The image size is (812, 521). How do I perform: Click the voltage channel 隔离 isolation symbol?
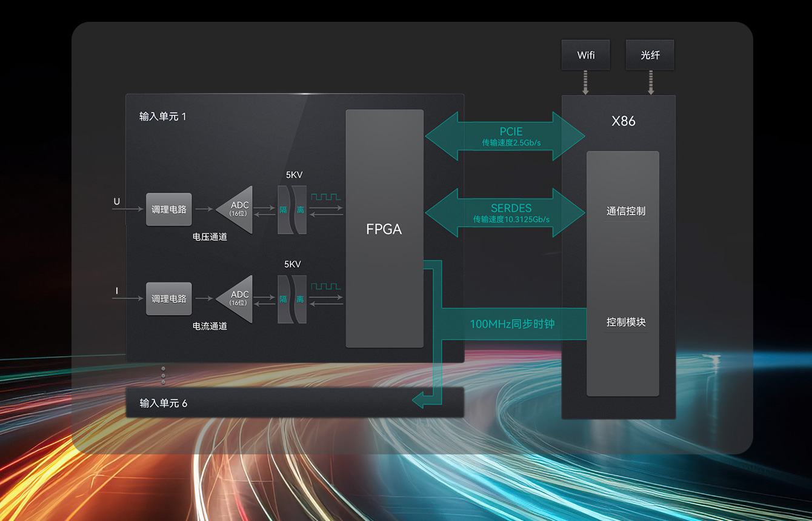coord(292,210)
